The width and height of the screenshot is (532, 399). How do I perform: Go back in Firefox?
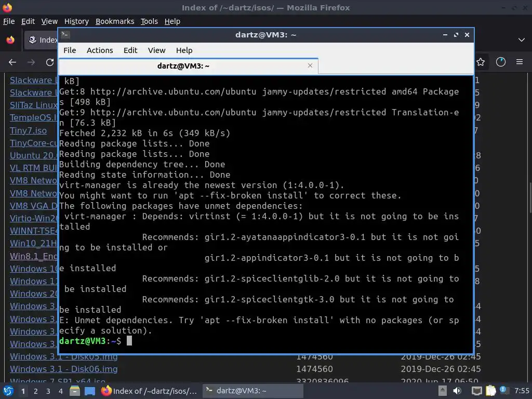pos(12,62)
